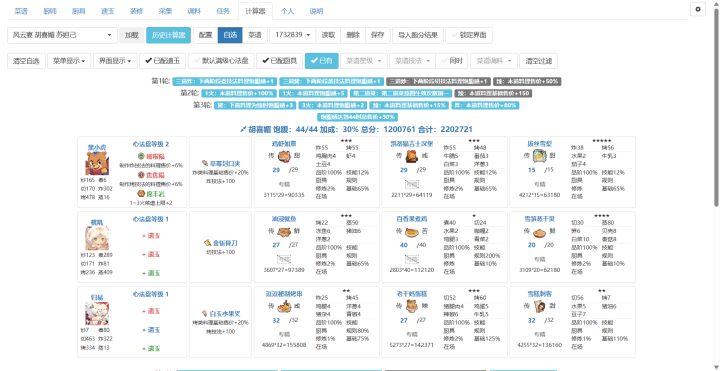Toggle the blue 已有 filter
Viewport: 720px width, 371px height.
321,61
